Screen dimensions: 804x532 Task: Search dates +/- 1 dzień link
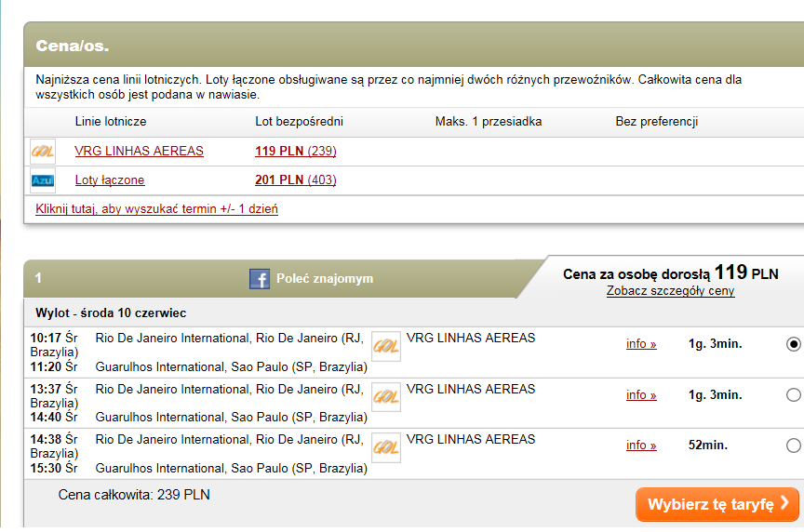pyautogui.click(x=157, y=209)
